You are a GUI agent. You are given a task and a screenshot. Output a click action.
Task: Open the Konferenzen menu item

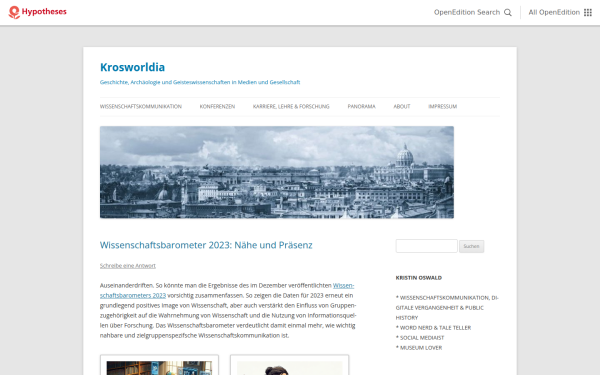(x=217, y=106)
